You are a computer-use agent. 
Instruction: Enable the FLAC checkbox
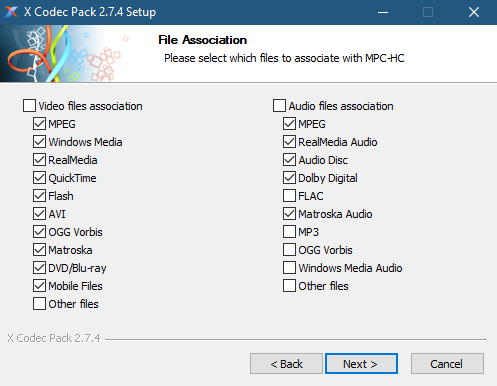click(289, 196)
